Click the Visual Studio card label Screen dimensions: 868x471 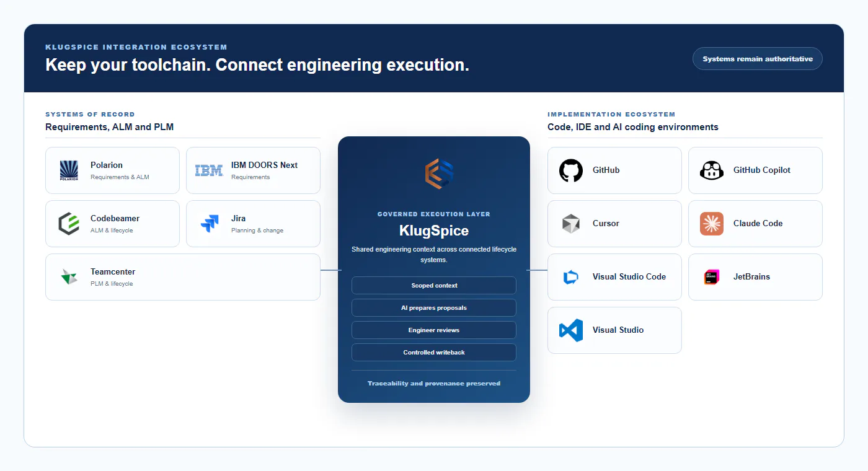point(618,330)
